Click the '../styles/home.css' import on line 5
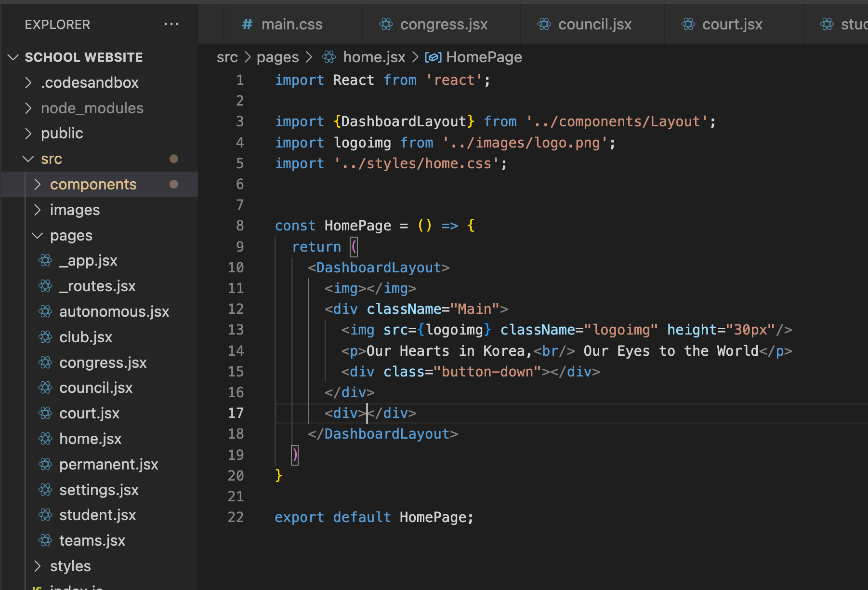This screenshot has width=868, height=590. pyautogui.click(x=416, y=163)
